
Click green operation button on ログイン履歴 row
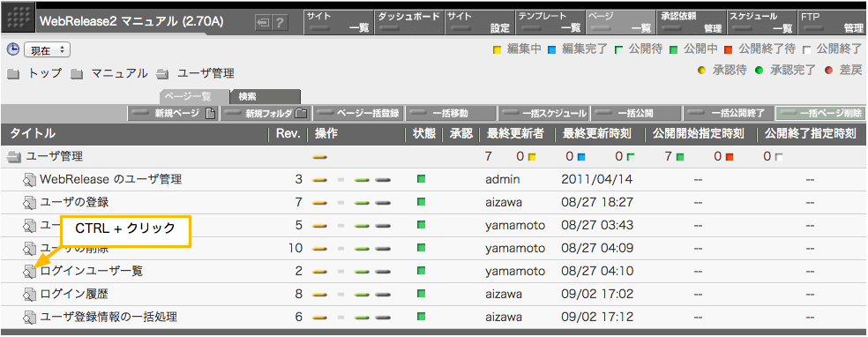click(x=362, y=295)
